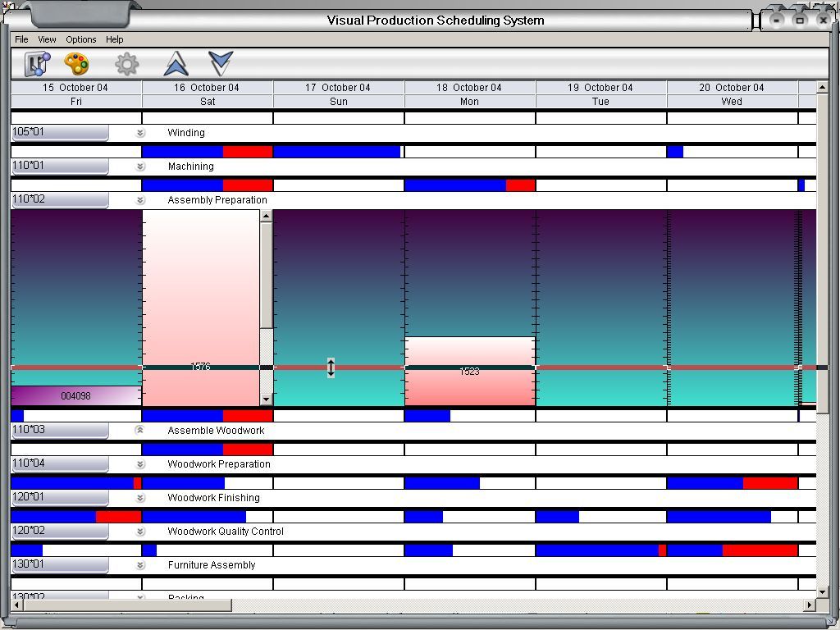Click the scheduling network icon in toolbar

tap(37, 64)
